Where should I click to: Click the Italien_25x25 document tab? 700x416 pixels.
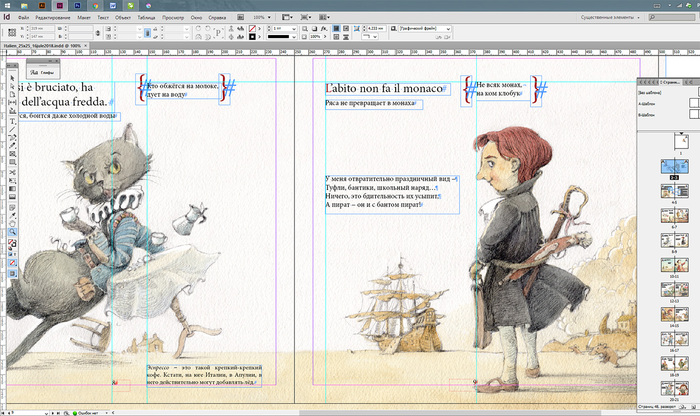(x=40, y=48)
